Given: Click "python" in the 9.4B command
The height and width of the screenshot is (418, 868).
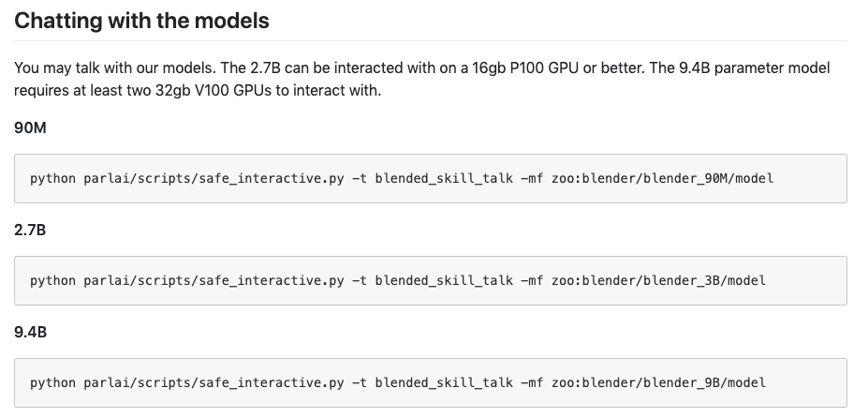Looking at the screenshot, I should click(x=53, y=382).
